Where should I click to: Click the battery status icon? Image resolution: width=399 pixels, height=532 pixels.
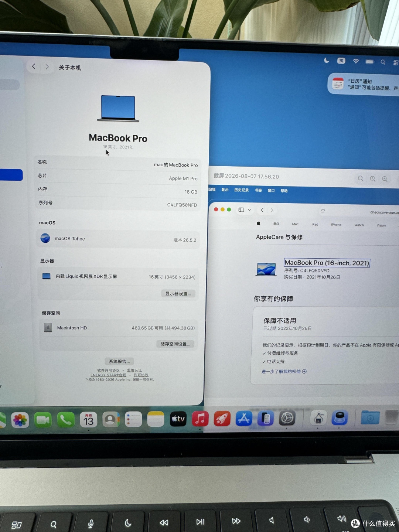click(x=370, y=62)
